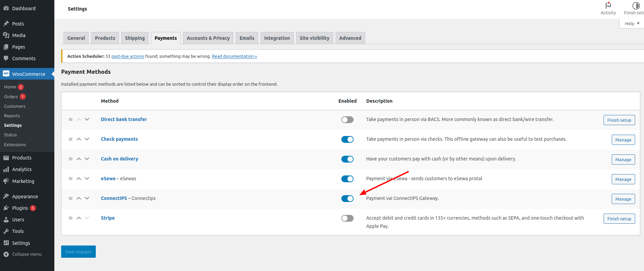Screen dimensions: 644x271
Task: Open the Advanced tab
Action: 350,38
